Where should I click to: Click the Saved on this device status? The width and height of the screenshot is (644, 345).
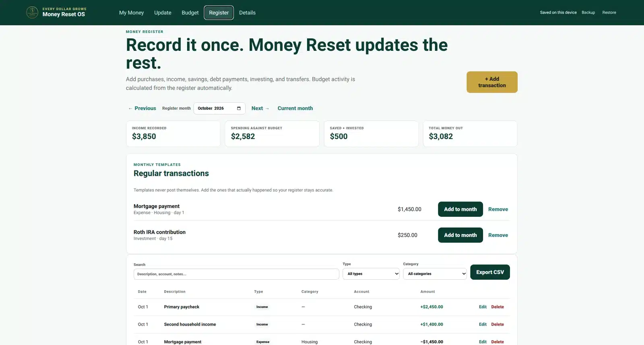click(558, 12)
